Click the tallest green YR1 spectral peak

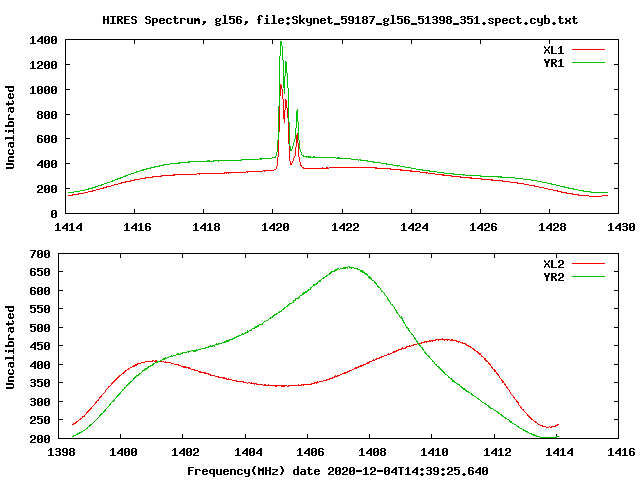coord(281,42)
